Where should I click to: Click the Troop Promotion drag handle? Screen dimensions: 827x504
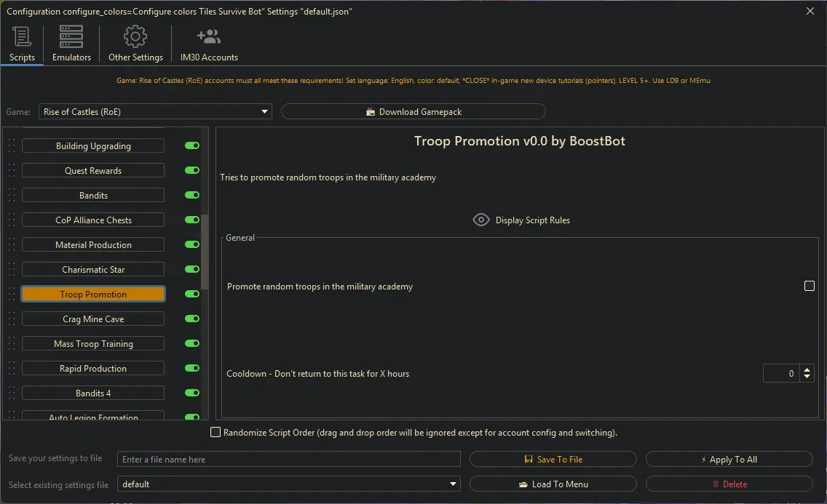tap(12, 295)
